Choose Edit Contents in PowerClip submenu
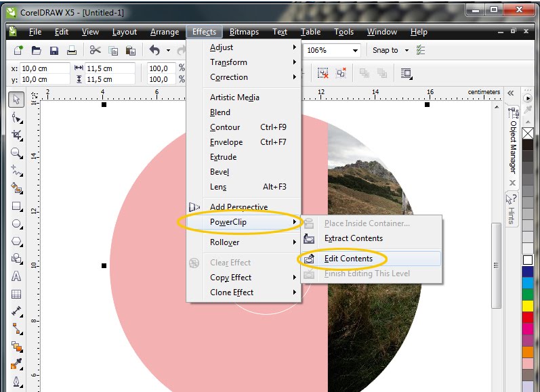540x392 pixels. [x=371, y=259]
